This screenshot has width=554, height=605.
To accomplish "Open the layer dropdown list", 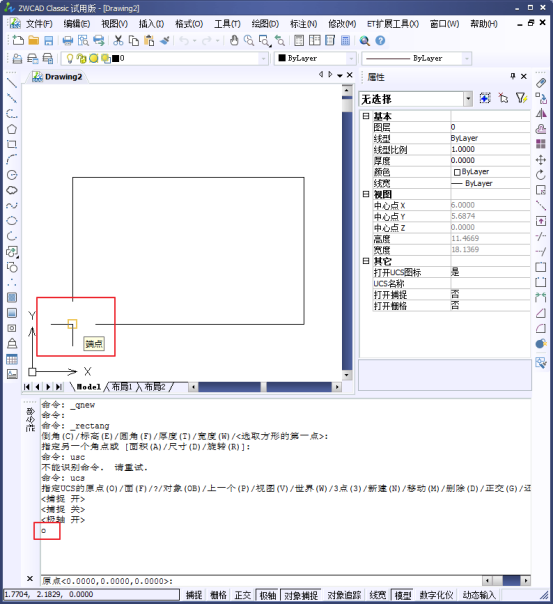I will 263,59.
